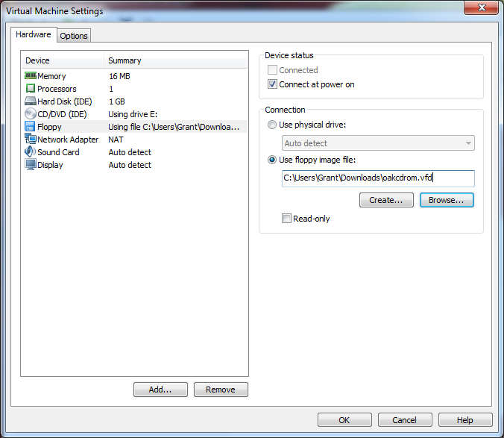Choose the Use physical drive option
The height and width of the screenshot is (438, 504).
[272, 125]
